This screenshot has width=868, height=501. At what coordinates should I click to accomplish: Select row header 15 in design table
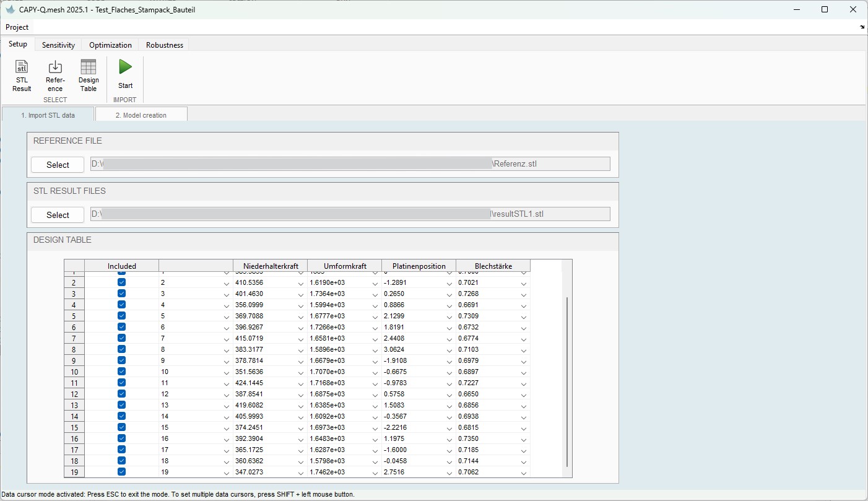(74, 427)
